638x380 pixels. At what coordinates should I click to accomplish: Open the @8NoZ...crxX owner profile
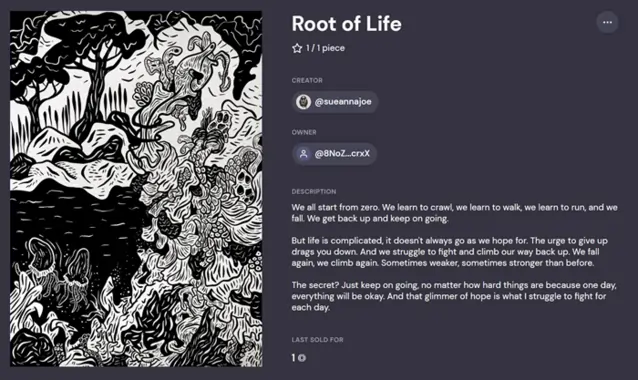(x=334, y=154)
